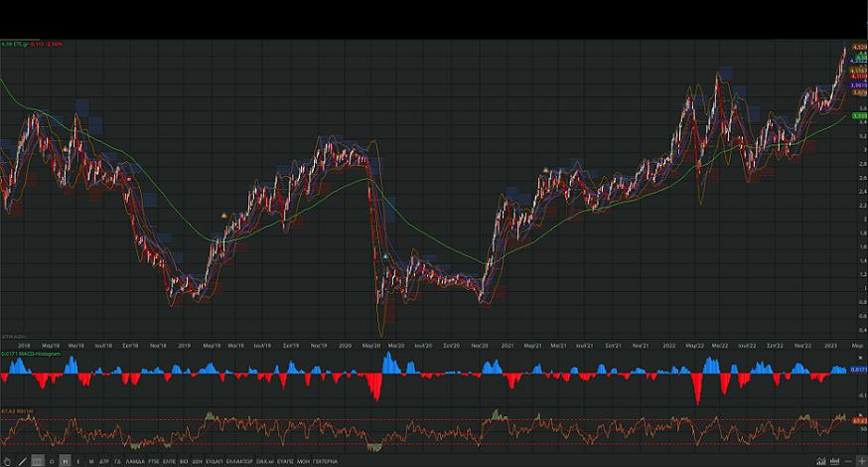Click the blue 0,0171 MACD value tag
Viewport: 868px width, 467px height.
(x=859, y=369)
